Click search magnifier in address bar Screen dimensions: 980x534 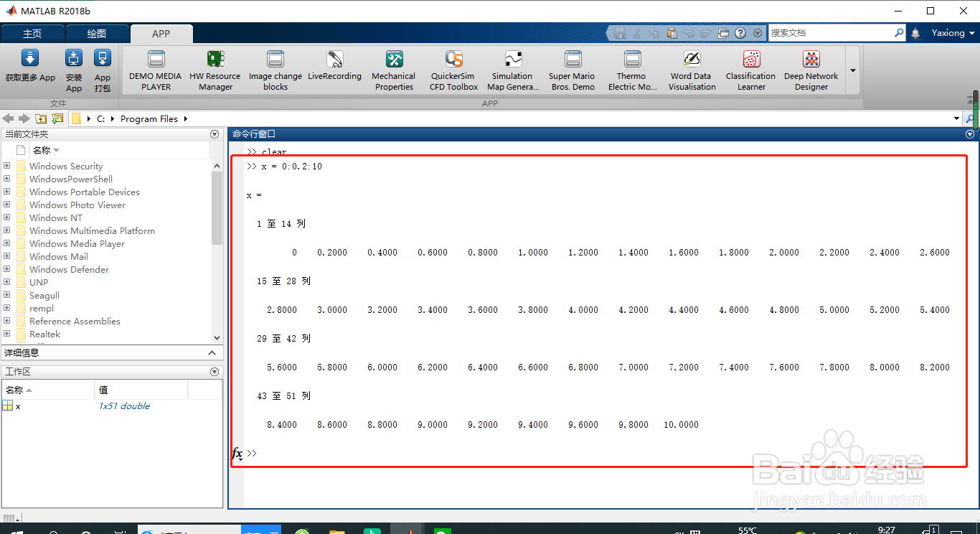point(971,119)
